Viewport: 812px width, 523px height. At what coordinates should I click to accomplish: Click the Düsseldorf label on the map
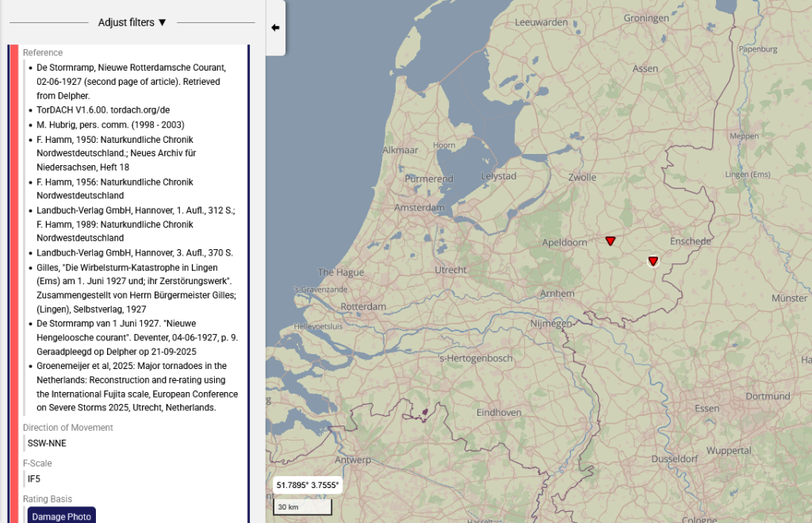pyautogui.click(x=674, y=459)
